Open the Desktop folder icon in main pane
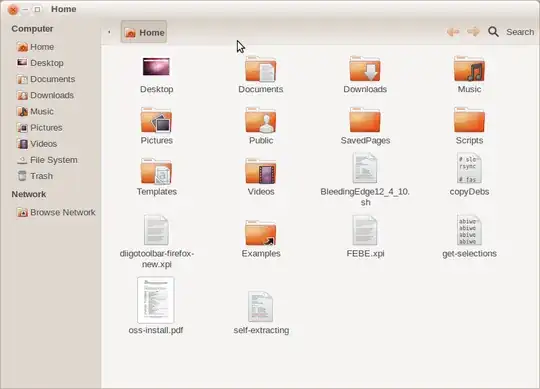The width and height of the screenshot is (540, 389). click(x=156, y=67)
